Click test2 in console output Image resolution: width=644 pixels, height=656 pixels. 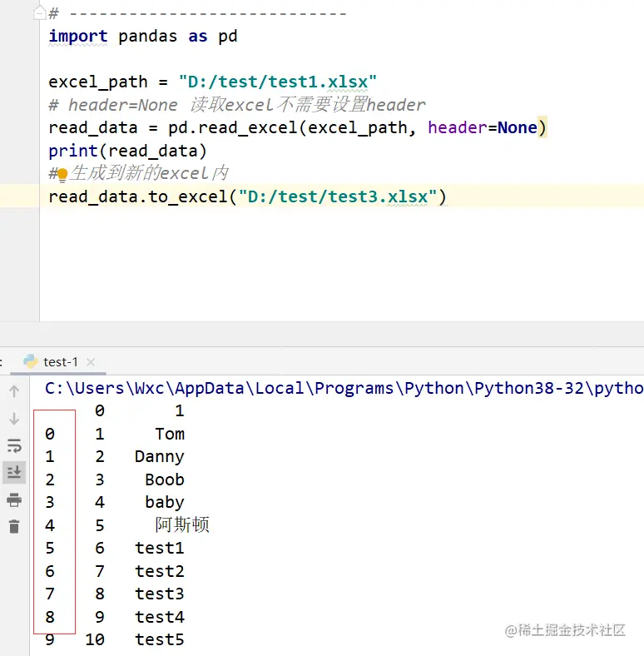[159, 571]
